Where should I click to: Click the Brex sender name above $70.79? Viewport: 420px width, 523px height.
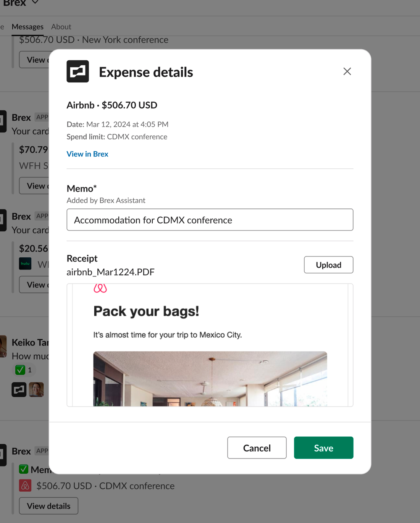click(21, 118)
